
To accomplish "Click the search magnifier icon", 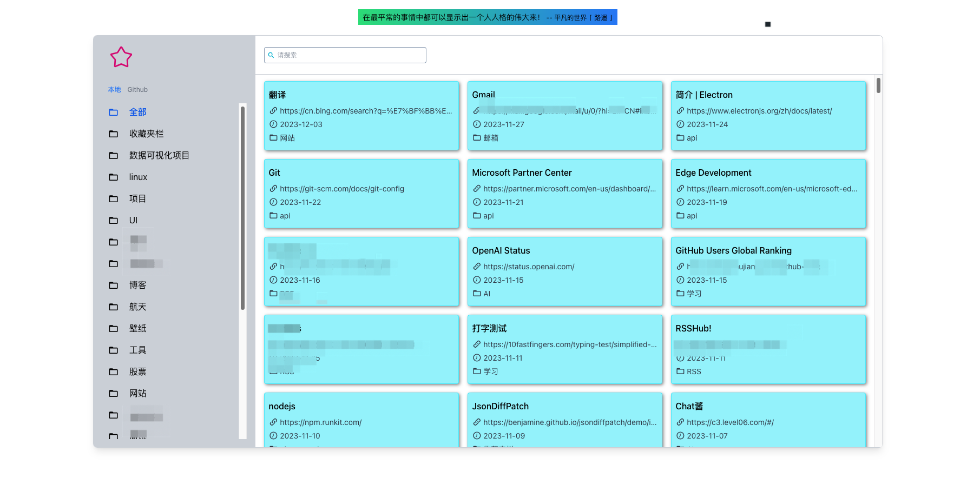I will [271, 55].
